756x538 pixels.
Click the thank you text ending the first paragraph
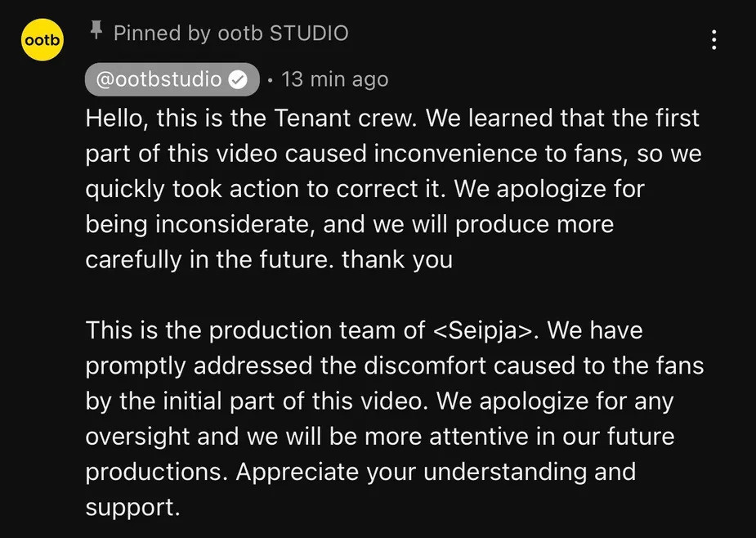396,260
